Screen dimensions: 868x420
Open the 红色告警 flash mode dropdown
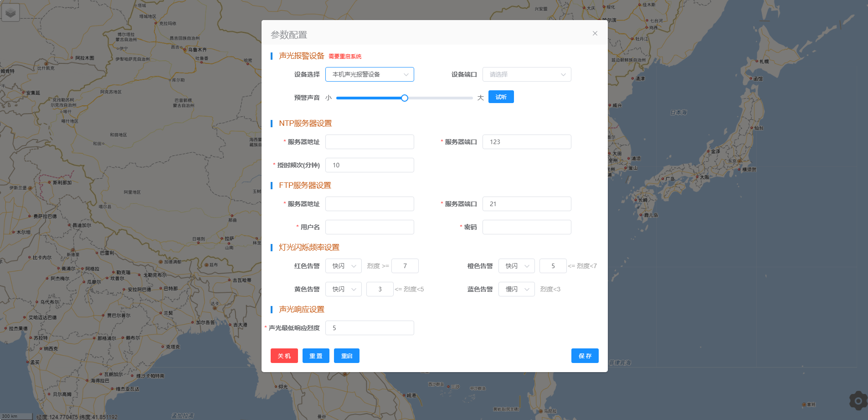(343, 266)
